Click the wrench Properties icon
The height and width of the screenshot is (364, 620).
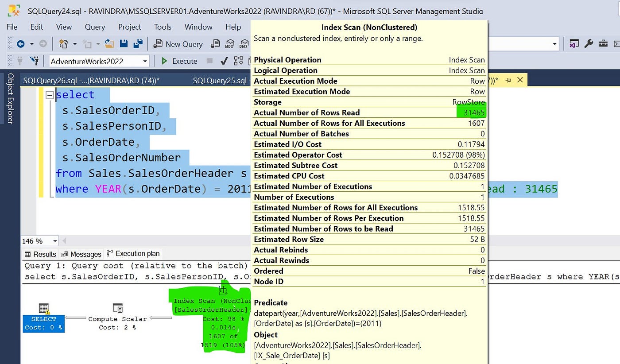[x=589, y=44]
